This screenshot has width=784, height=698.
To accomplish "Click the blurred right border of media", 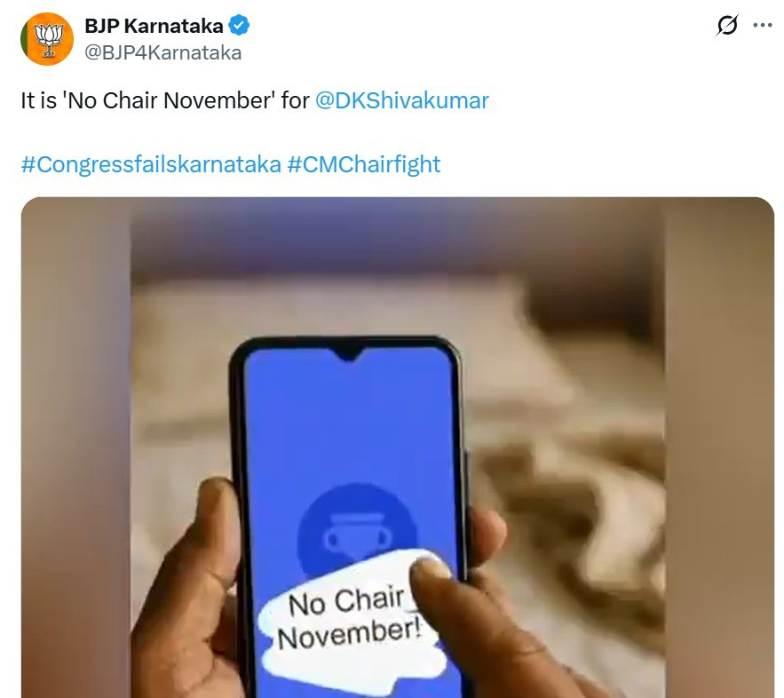I will (719, 448).
